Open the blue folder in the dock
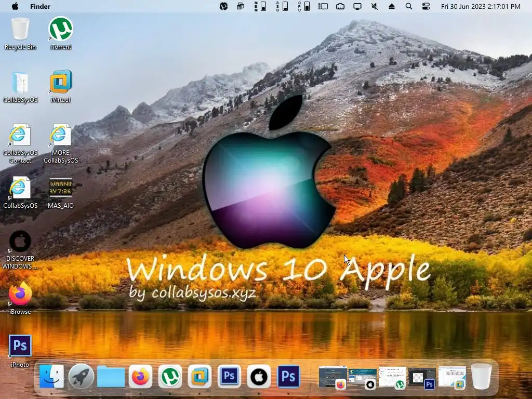This screenshot has width=532, height=399. (x=111, y=376)
